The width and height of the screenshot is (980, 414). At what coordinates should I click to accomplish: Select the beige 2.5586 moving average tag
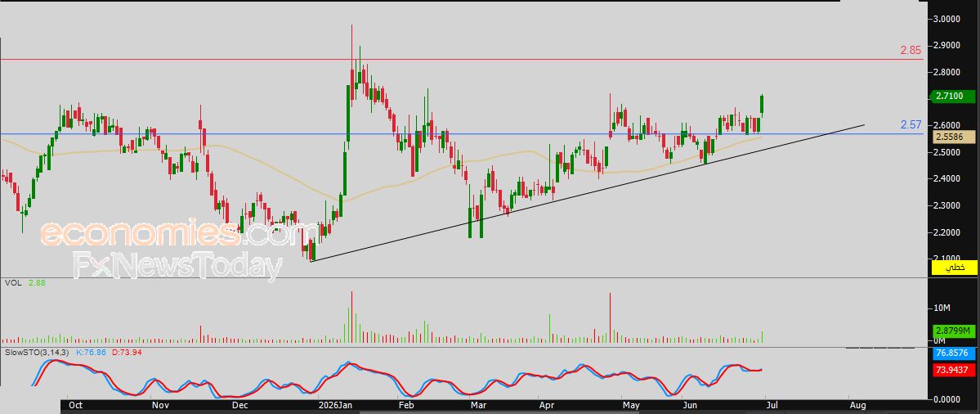click(x=954, y=137)
